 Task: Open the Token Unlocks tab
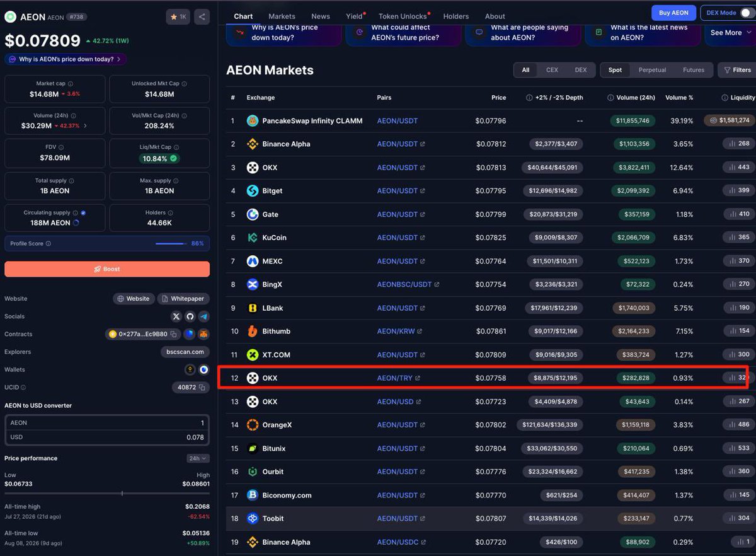point(403,16)
